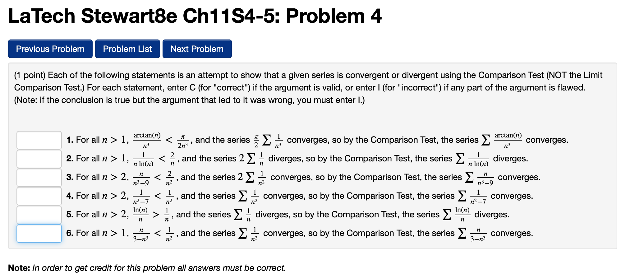Screen dimensions: 644x278
Task: Open the Problem List
Action: tap(127, 49)
